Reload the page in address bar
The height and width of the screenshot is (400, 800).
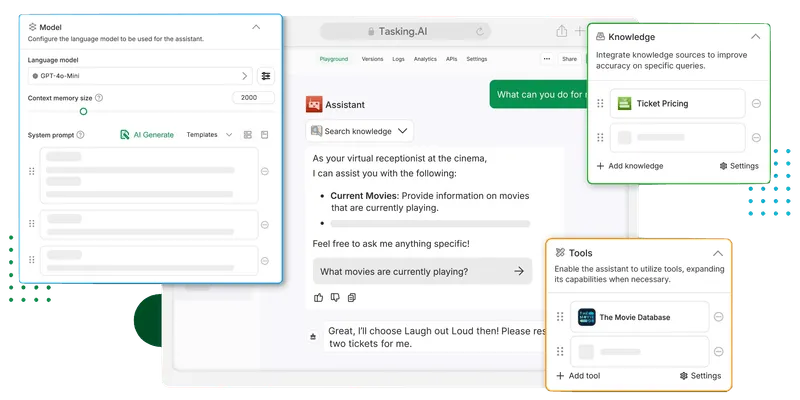[480, 32]
